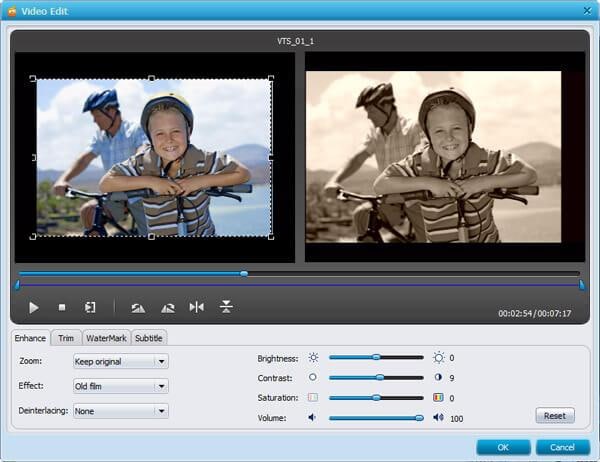The width and height of the screenshot is (600, 462).
Task: Rotate video counterclockwise icon
Action: [138, 308]
